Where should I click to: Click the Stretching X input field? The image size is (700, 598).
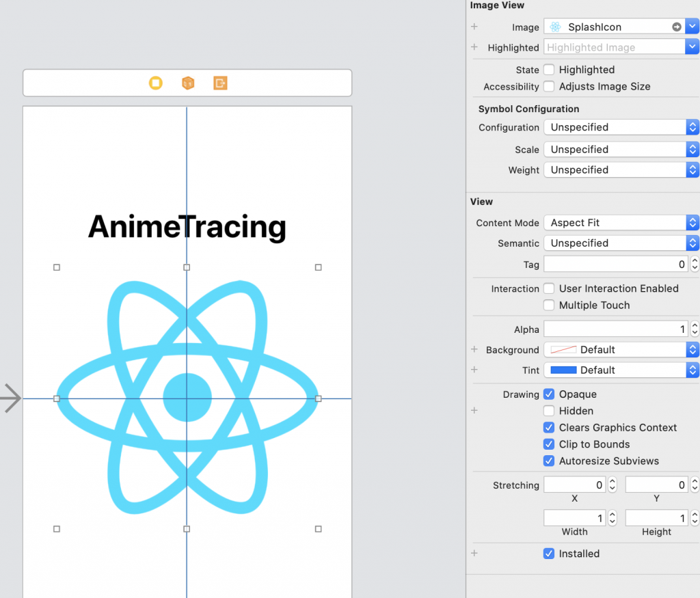pos(574,485)
